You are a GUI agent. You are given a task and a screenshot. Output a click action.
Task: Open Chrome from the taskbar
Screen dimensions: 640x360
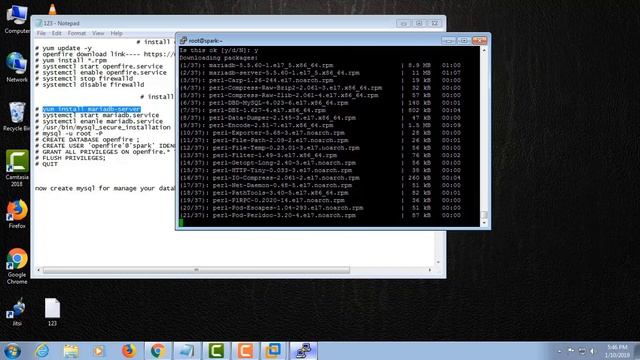pyautogui.click(x=158, y=351)
